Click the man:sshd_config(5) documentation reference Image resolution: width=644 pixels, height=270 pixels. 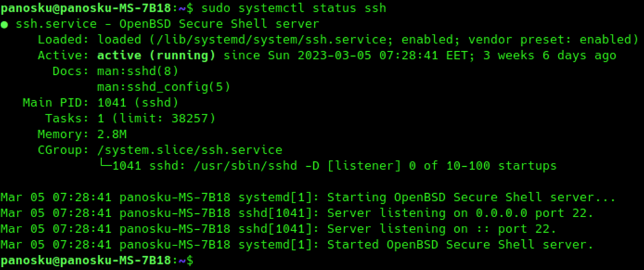[164, 87]
